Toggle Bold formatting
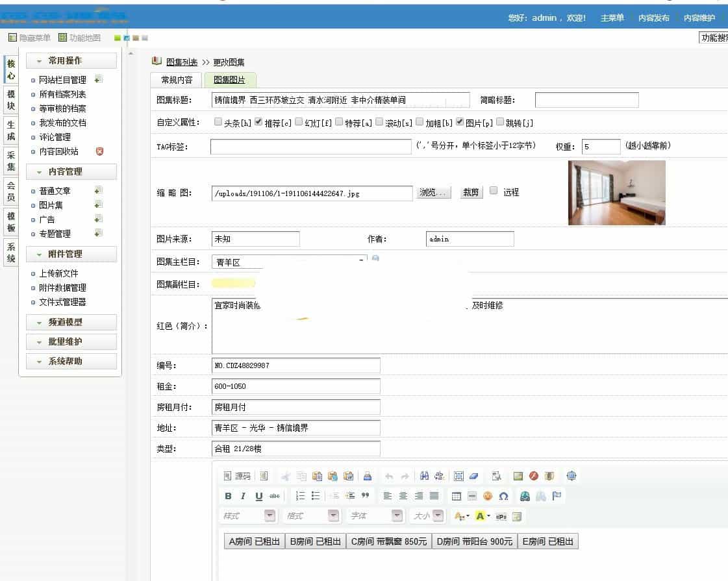 [x=228, y=496]
